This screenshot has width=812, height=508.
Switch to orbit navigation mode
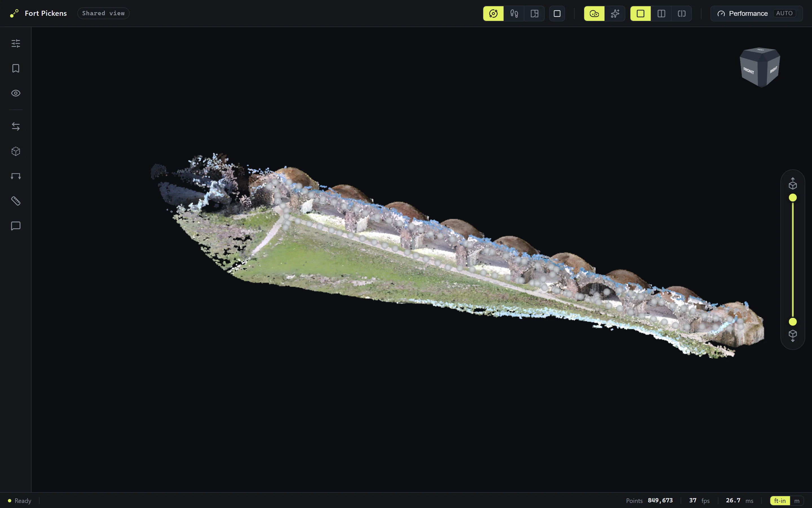pos(493,14)
